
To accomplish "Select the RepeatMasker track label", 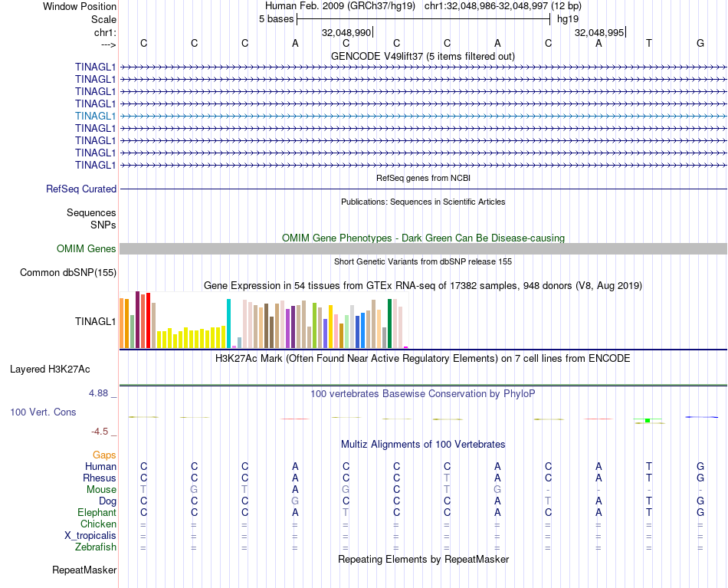I will pos(84,570).
